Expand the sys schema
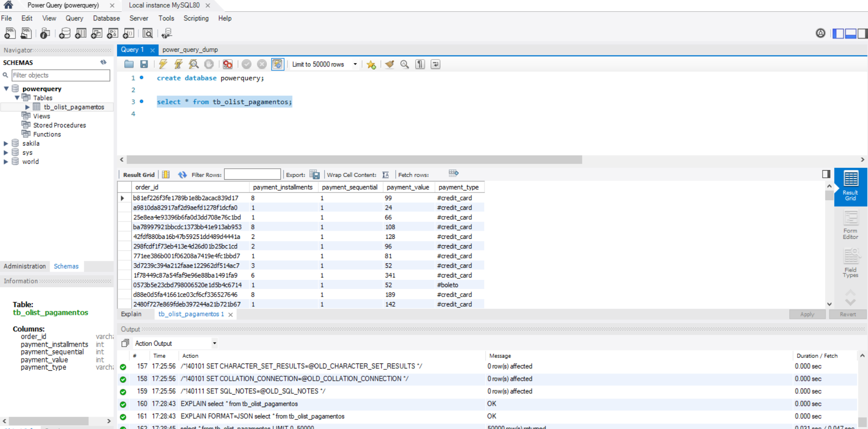This screenshot has width=868, height=429. pos(6,153)
